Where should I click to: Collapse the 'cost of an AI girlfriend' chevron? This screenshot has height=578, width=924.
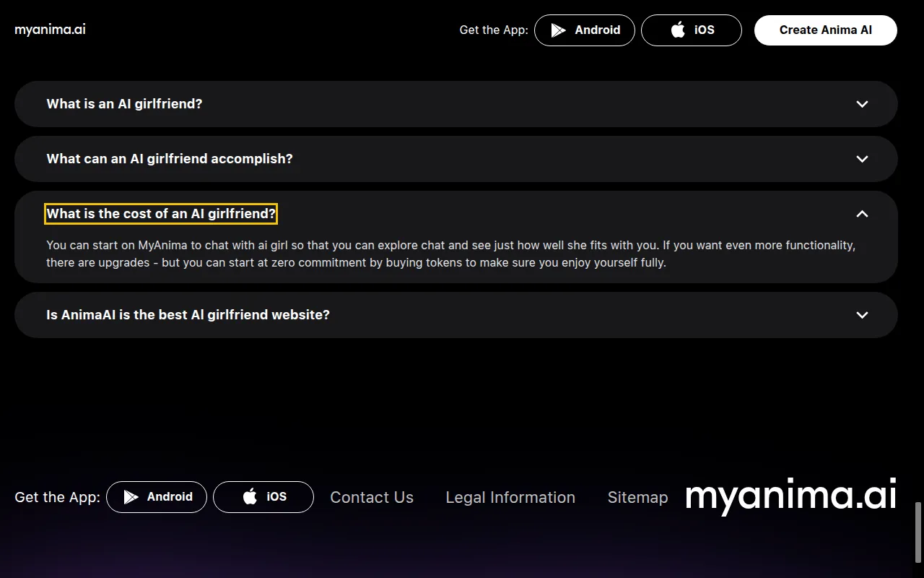pos(862,214)
